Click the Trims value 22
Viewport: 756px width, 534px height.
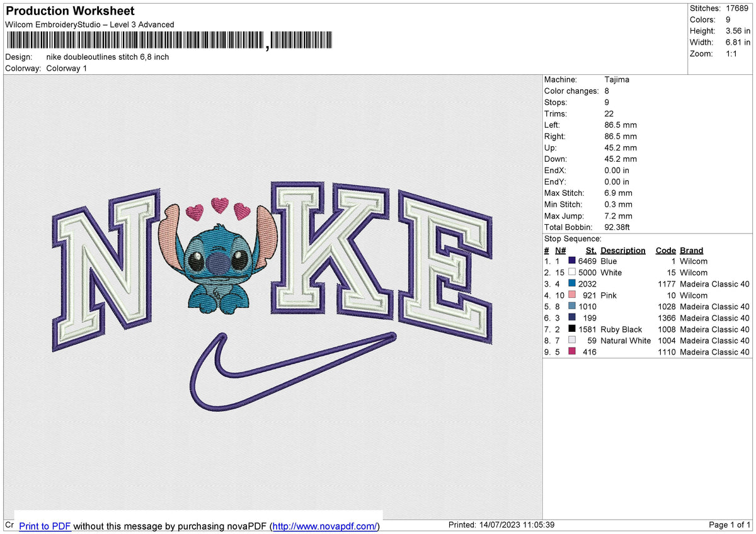point(609,114)
